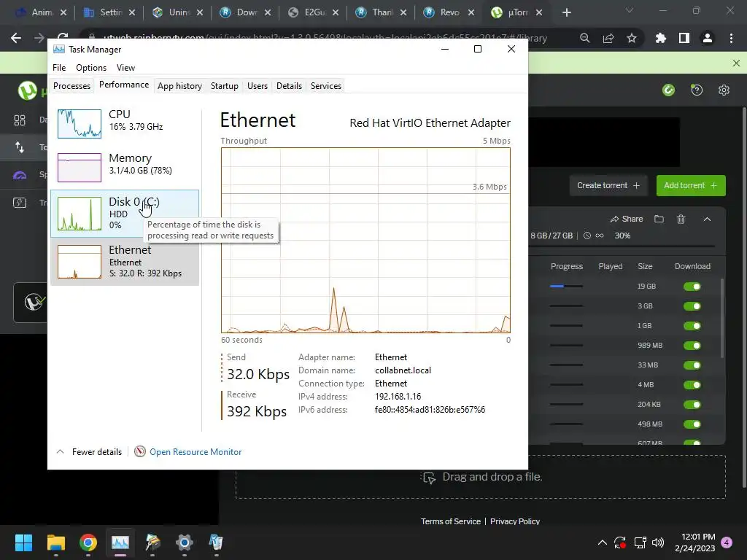Select the CPU performance graph
Viewport: 747px width, 560px height.
(x=80, y=124)
